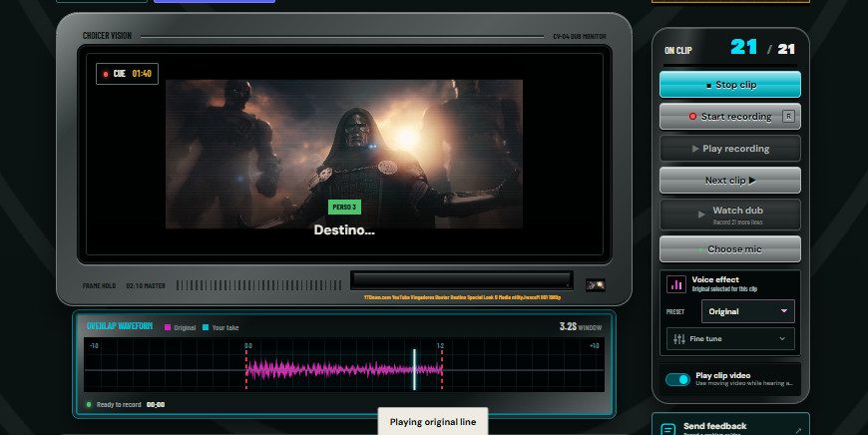Click the Send feedback note icon
Viewport: 868px width, 435px height.
(x=668, y=429)
